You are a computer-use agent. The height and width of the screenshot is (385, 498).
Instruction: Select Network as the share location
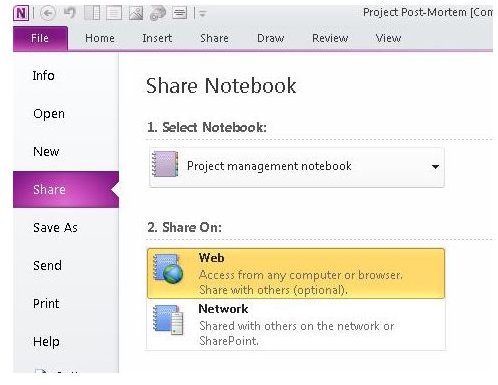coord(296,325)
